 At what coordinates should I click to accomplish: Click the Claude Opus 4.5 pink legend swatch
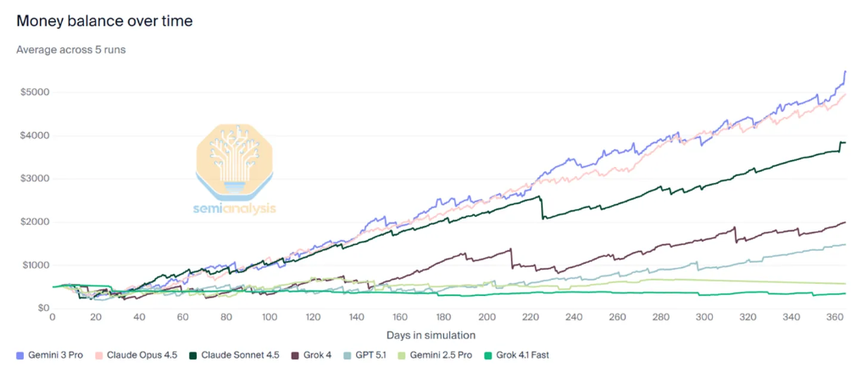click(97, 354)
